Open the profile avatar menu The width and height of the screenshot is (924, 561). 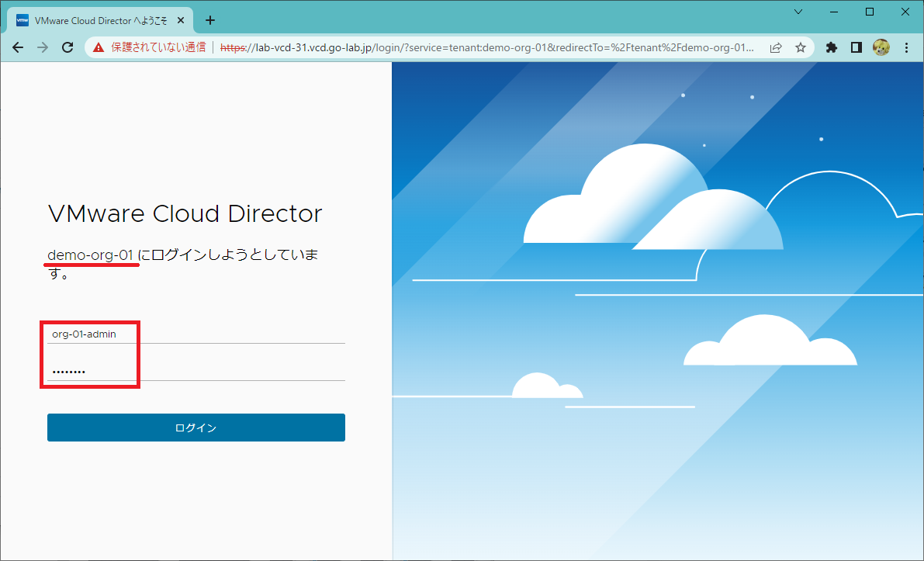tap(881, 48)
